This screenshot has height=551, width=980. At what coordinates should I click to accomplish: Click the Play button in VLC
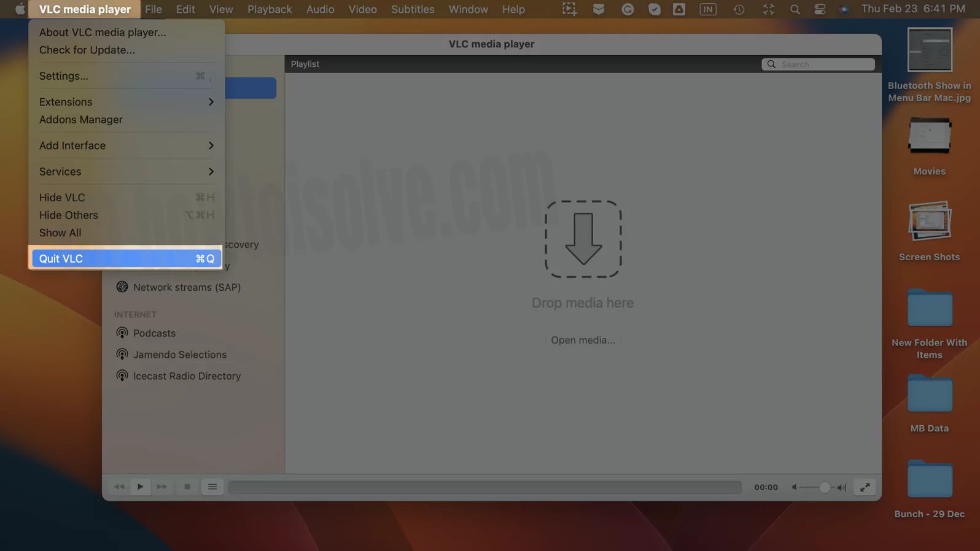coord(141,487)
